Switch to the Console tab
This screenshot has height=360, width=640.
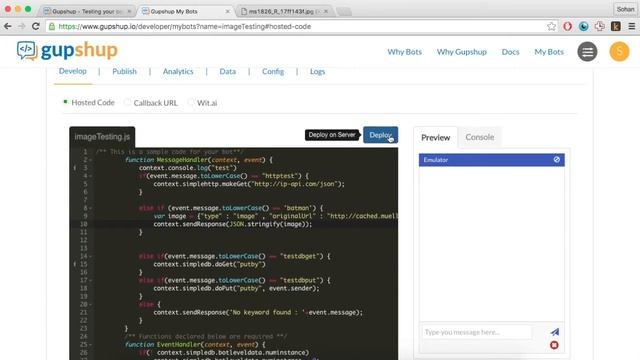pyautogui.click(x=480, y=137)
